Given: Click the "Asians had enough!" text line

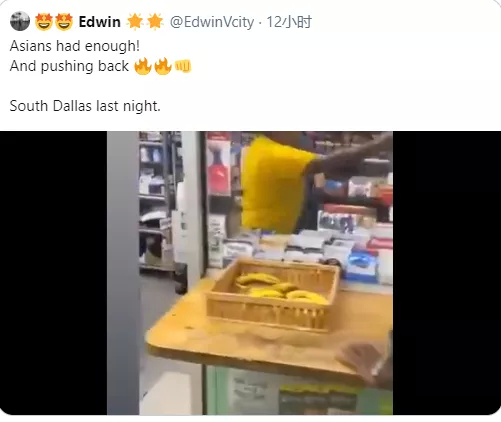Looking at the screenshot, I should click(75, 46).
